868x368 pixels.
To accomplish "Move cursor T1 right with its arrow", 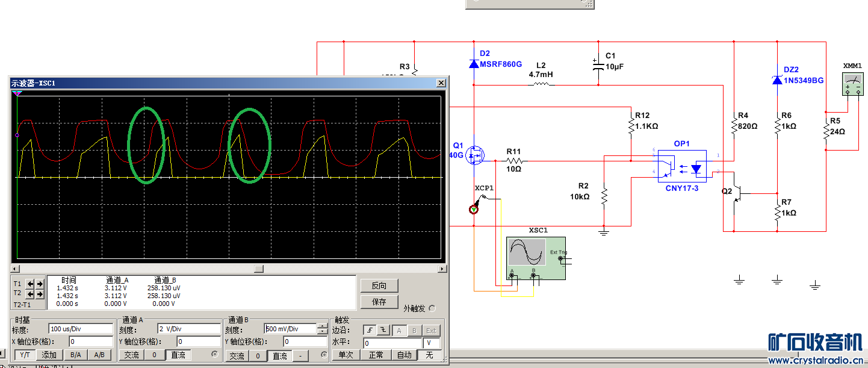I will pos(40,284).
